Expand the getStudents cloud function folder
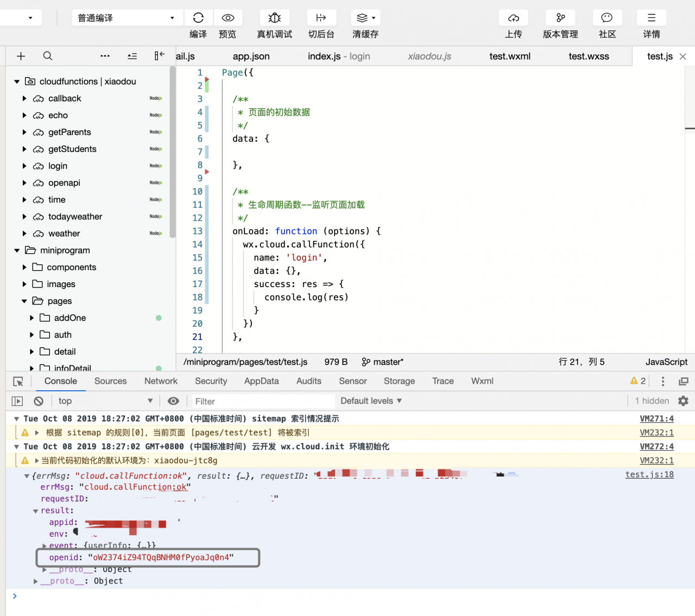Viewport: 695px width, 616px height. (24, 149)
